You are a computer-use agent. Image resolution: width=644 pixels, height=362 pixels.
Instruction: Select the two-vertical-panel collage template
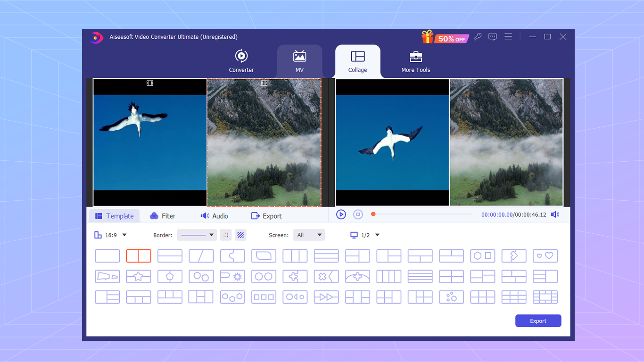tap(139, 256)
